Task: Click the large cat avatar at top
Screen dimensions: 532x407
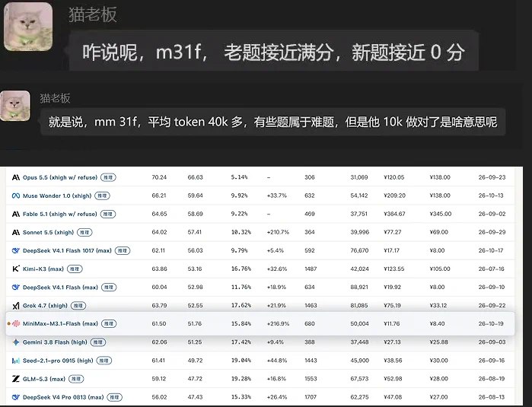Action: tap(28, 27)
